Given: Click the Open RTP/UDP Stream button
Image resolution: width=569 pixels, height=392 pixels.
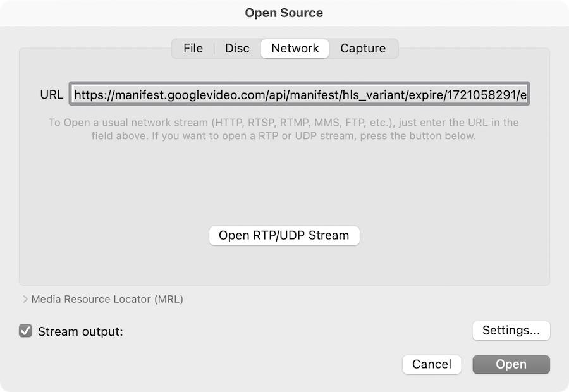Looking at the screenshot, I should click(283, 235).
